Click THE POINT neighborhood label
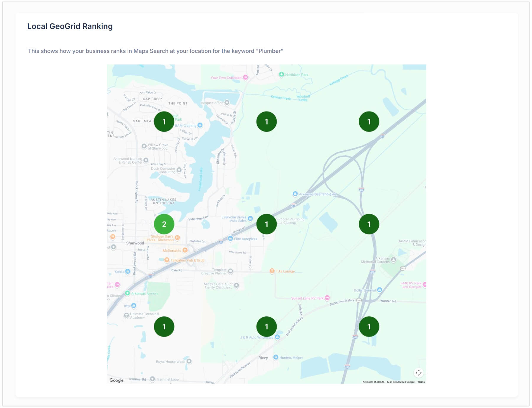 (x=178, y=103)
